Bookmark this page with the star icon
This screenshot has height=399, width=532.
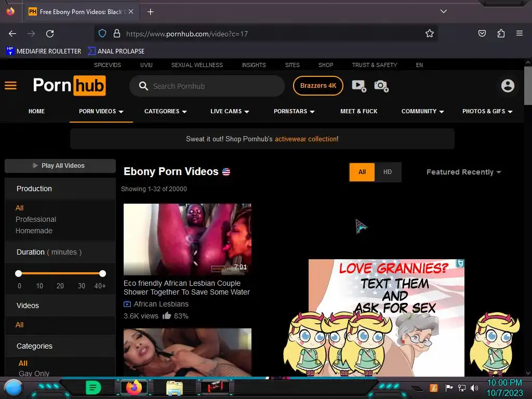tap(430, 33)
